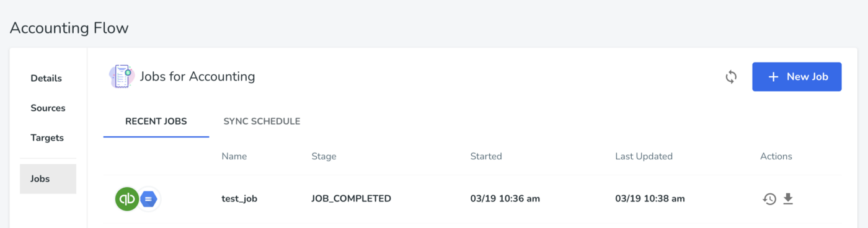Click the JOB_COMPLETED stage value
This screenshot has width=868, height=228.
352,199
